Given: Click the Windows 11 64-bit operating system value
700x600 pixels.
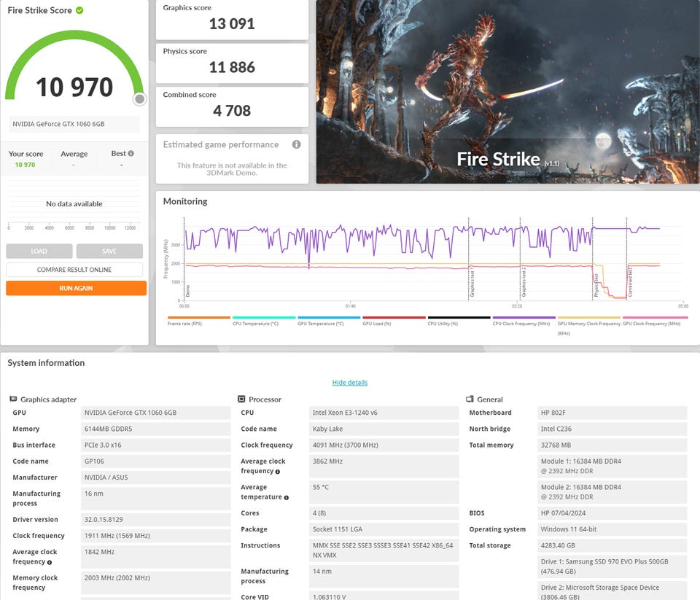Looking at the screenshot, I should click(612, 529).
